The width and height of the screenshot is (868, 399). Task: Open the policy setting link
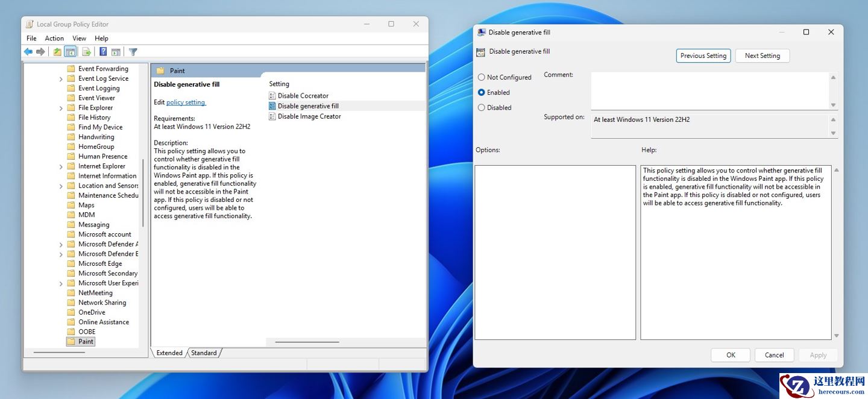coord(186,102)
